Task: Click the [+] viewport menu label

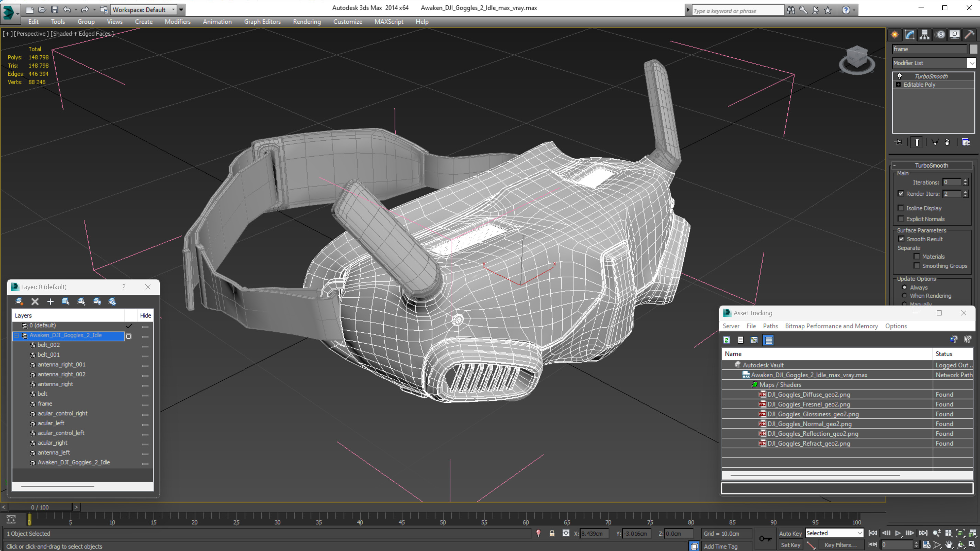Action: (x=8, y=33)
